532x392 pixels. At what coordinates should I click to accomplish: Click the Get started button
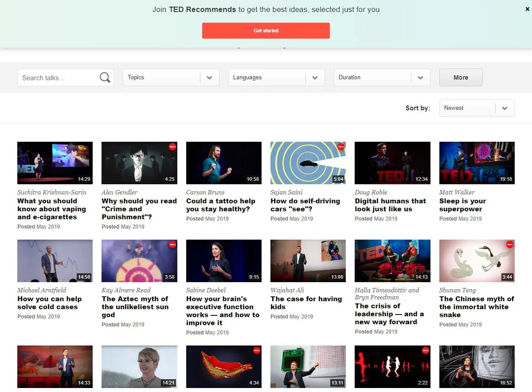pyautogui.click(x=266, y=31)
